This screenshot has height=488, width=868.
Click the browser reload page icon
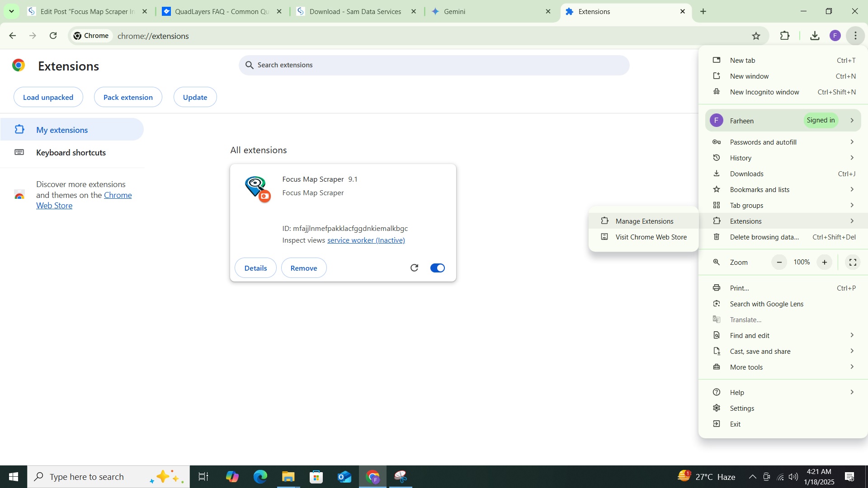coord(53,36)
